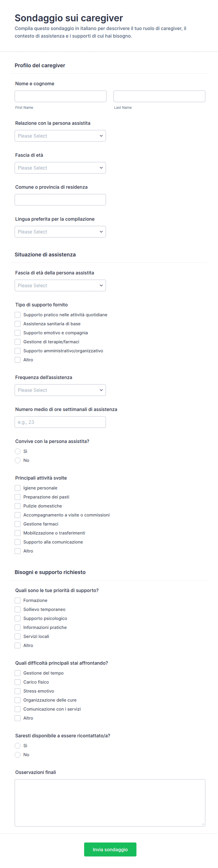Image resolution: width=218 pixels, height=868 pixels.
Task: Choose No for being recontacted
Action: pos(18,755)
